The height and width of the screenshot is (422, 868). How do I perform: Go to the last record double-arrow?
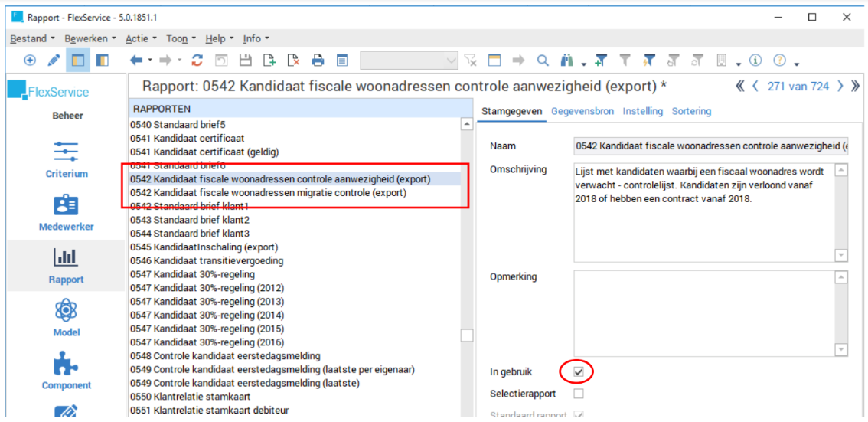coord(855,87)
